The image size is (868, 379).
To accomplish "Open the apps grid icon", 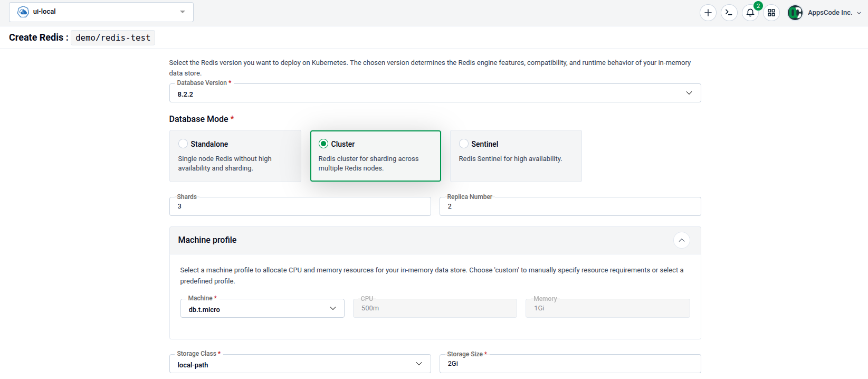I will [x=771, y=13].
